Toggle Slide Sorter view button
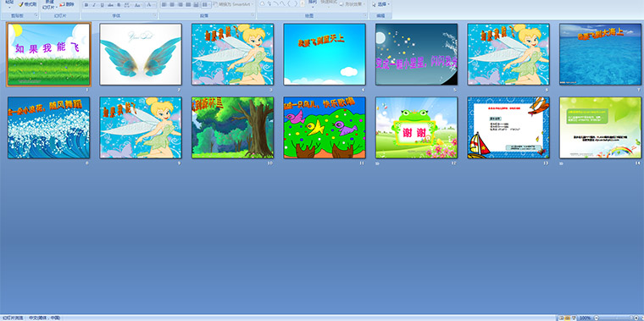Screen dimensions: 644x321 coord(567,318)
